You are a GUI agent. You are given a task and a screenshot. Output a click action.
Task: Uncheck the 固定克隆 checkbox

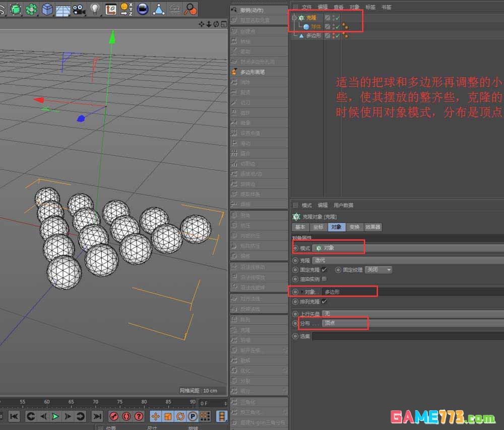pyautogui.click(x=324, y=270)
